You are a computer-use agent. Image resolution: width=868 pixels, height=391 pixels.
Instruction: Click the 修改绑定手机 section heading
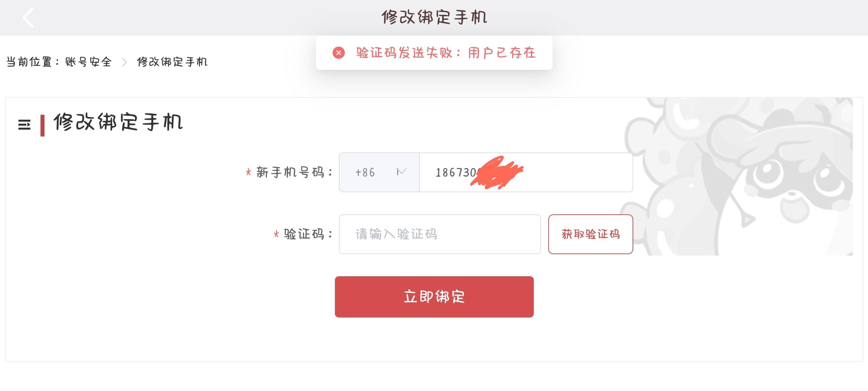(x=118, y=122)
